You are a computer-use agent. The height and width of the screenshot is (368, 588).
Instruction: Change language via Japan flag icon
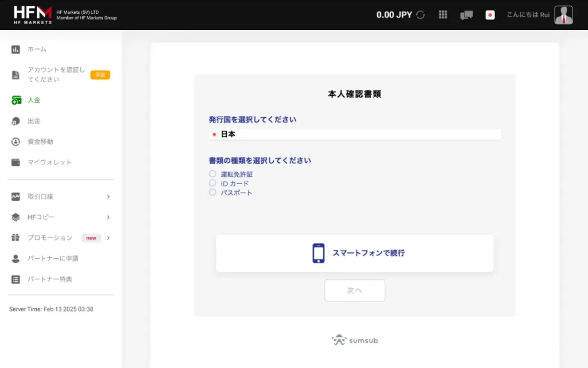tap(490, 15)
